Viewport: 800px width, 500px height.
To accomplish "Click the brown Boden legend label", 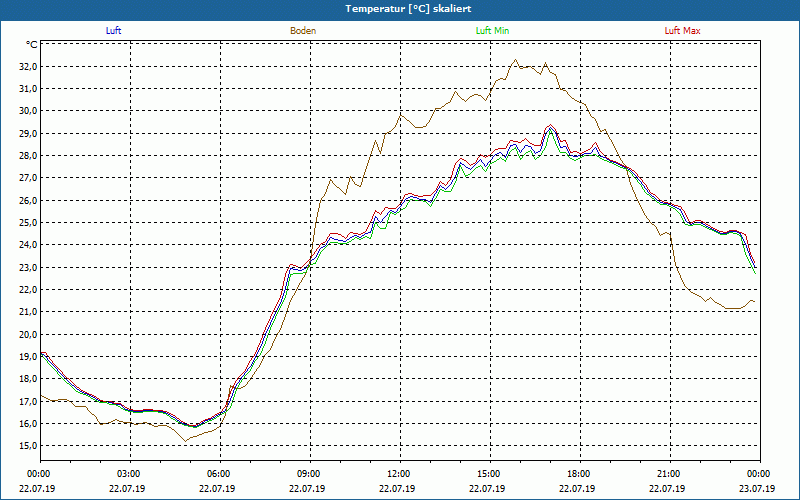I will click(303, 31).
